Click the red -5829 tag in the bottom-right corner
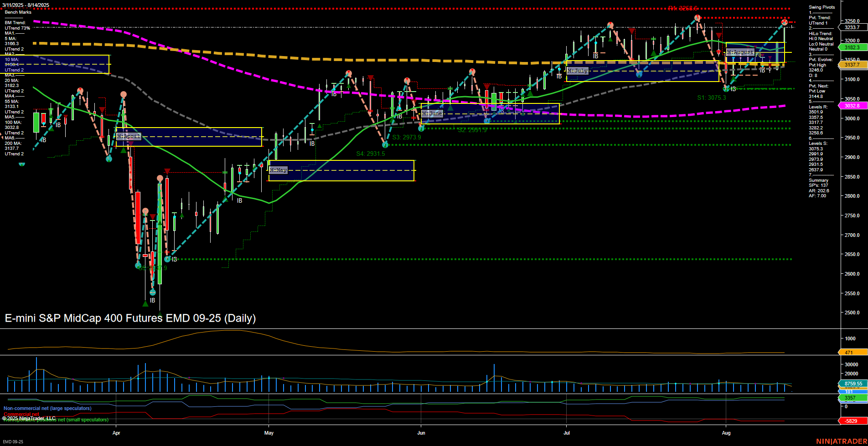Screen dimensions: 868x446 pos(851,420)
